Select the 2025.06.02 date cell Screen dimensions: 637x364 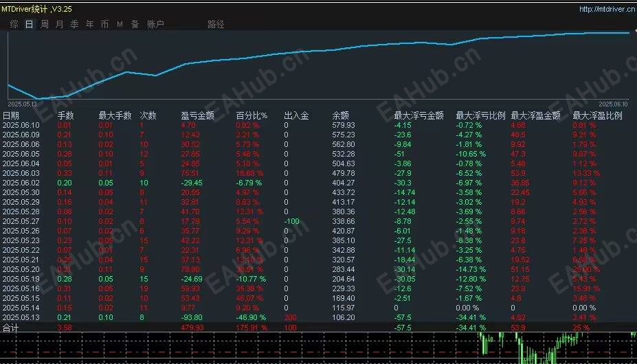(21, 183)
